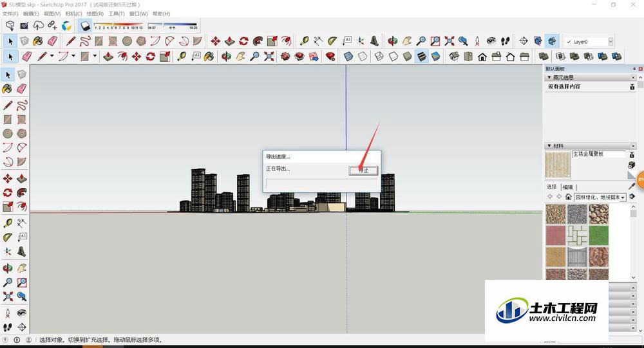Select the Protractor tool in horizontal toolbar
The image size is (644, 348).
pyautogui.click(x=332, y=41)
